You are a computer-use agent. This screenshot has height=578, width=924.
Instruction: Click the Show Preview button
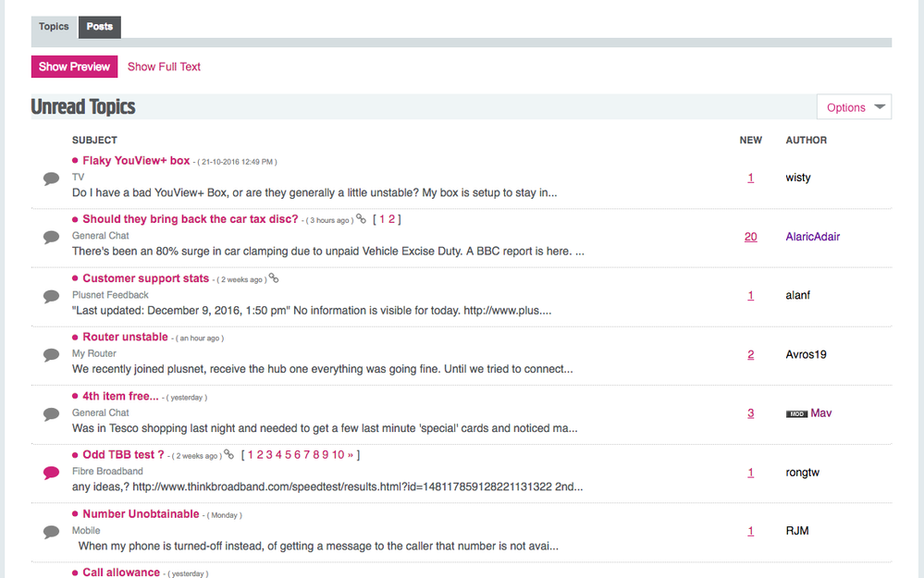(x=74, y=67)
